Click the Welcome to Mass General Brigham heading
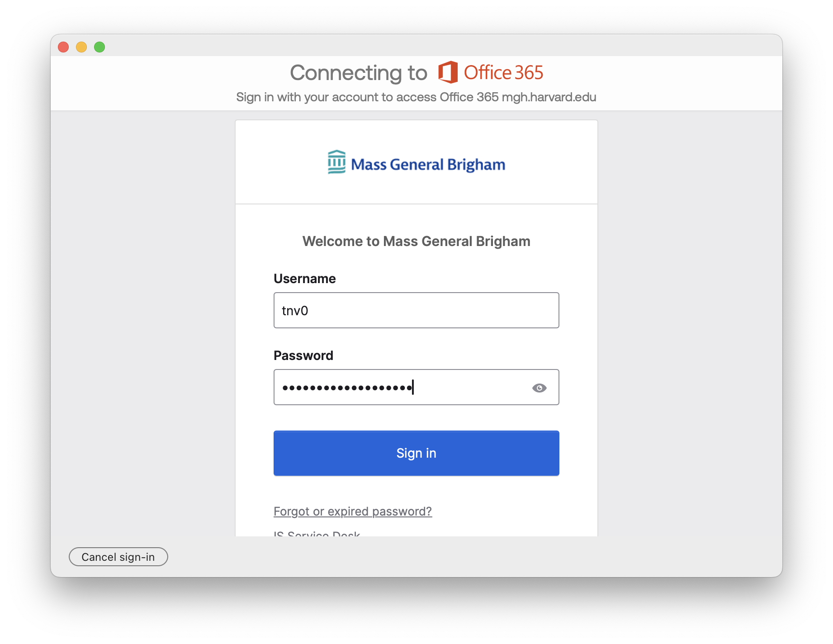Image resolution: width=833 pixels, height=644 pixels. click(416, 241)
